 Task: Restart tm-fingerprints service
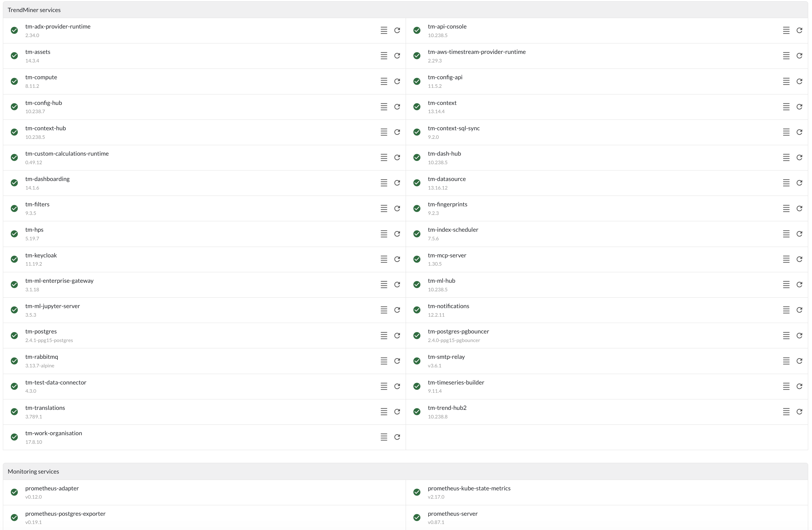click(799, 208)
